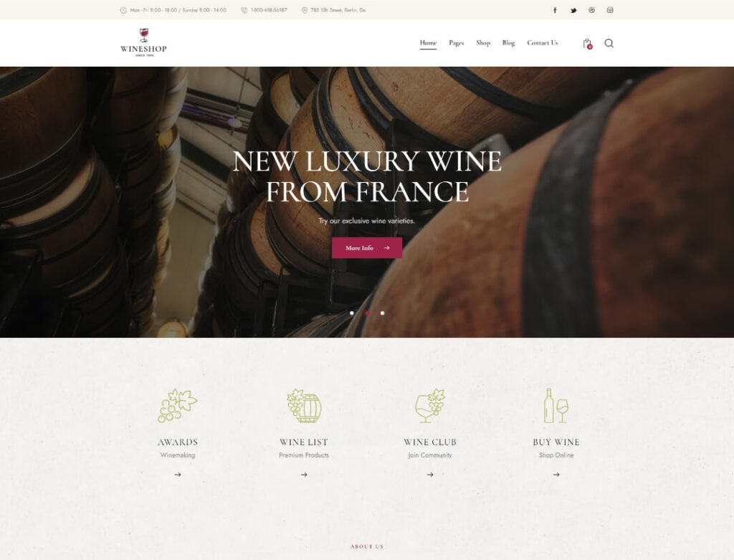Image resolution: width=734 pixels, height=560 pixels.
Task: Click the Wineshop logo
Action: tap(143, 42)
